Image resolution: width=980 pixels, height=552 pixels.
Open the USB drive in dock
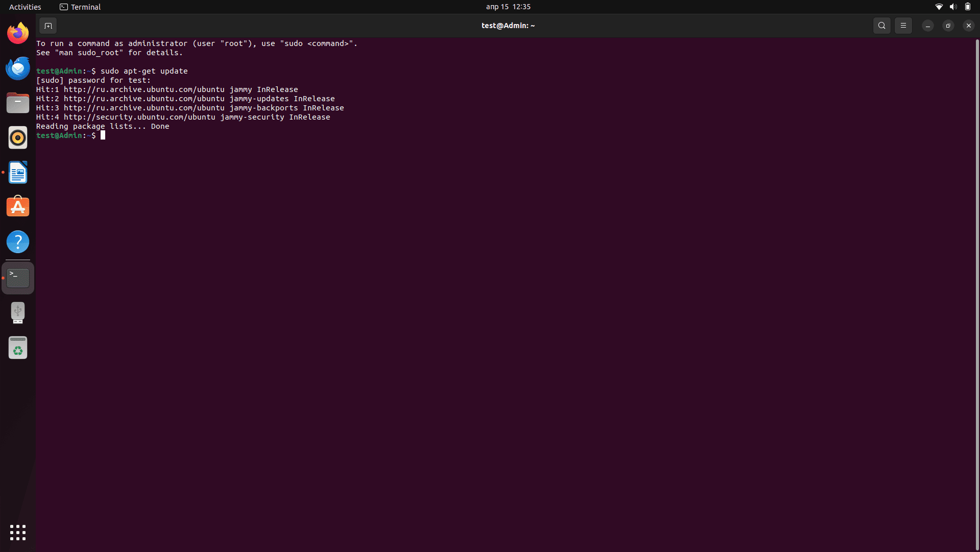pos(18,313)
